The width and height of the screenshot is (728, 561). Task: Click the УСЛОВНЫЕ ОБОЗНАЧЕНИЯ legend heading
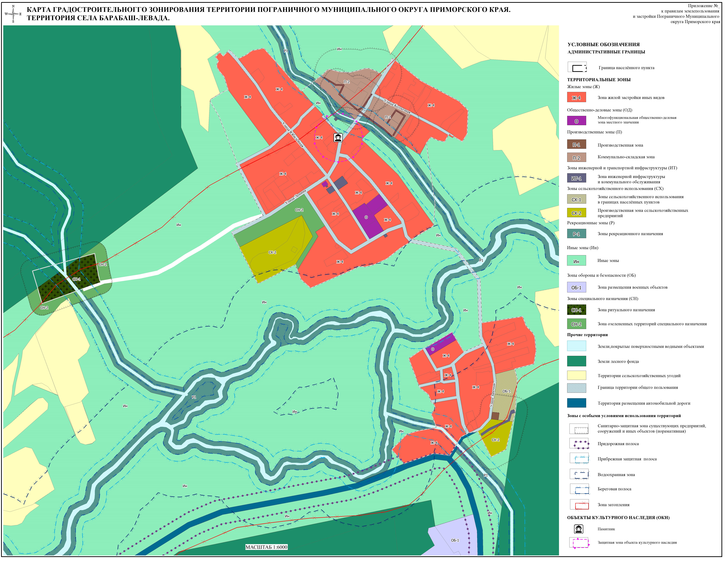[x=604, y=44]
